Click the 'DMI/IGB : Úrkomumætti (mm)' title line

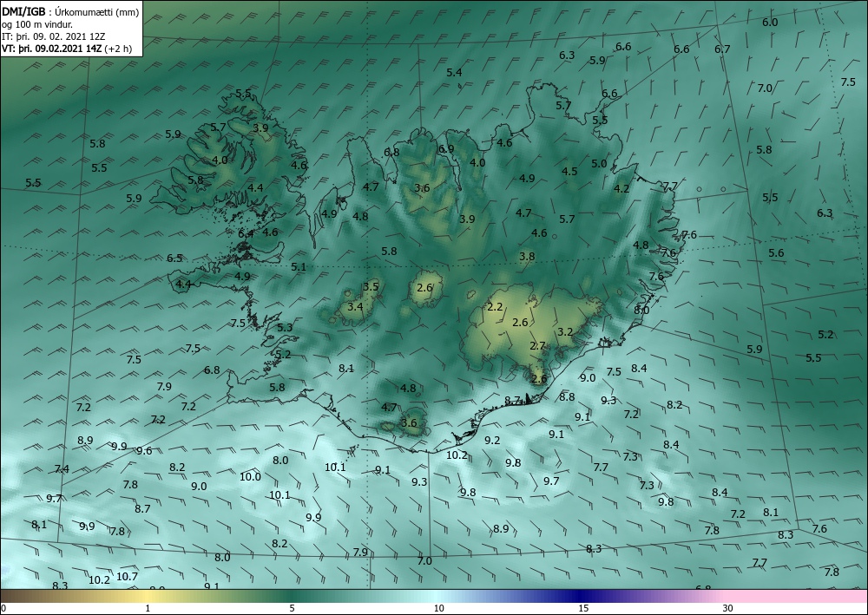pyautogui.click(x=70, y=11)
